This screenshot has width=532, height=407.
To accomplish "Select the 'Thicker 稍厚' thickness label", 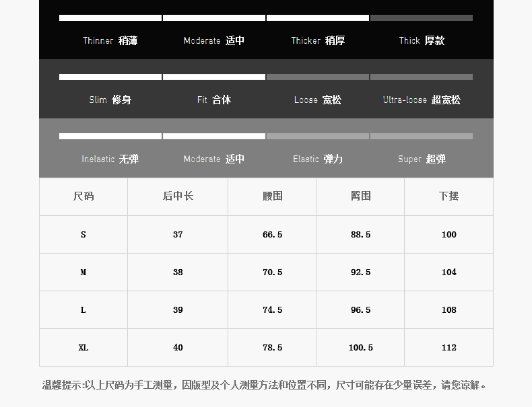I will (x=318, y=40).
